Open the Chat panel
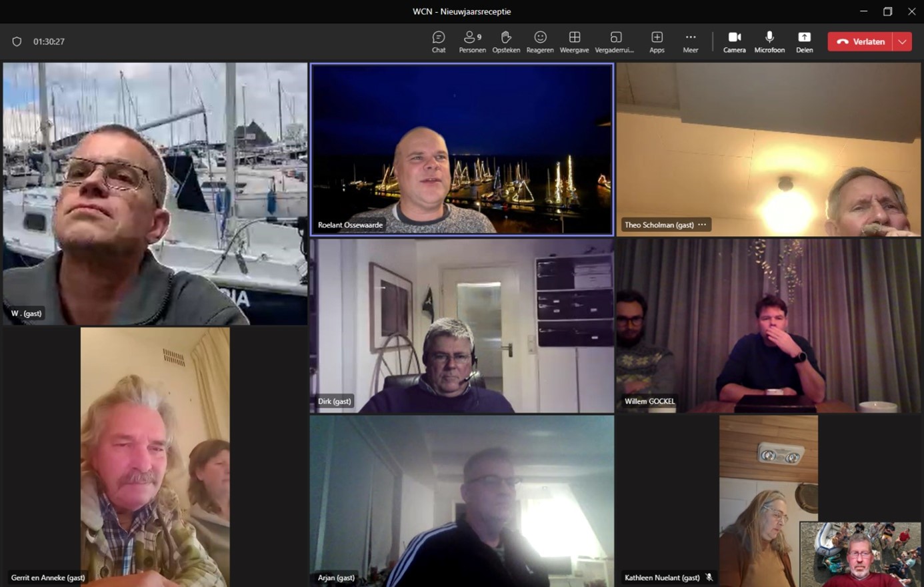 (438, 41)
